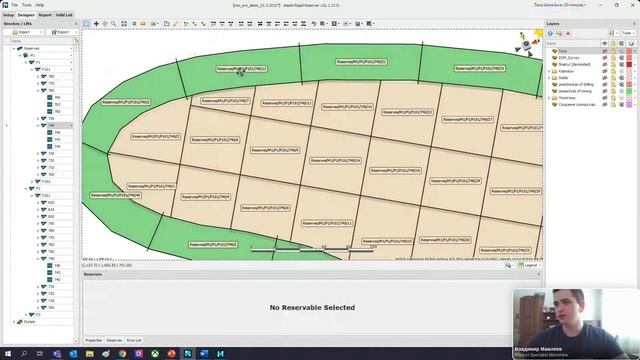Viewport: 640px width, 360px height.
Task: Click the pencil/edit tool in the viewport toolbar
Action: click(x=176, y=24)
